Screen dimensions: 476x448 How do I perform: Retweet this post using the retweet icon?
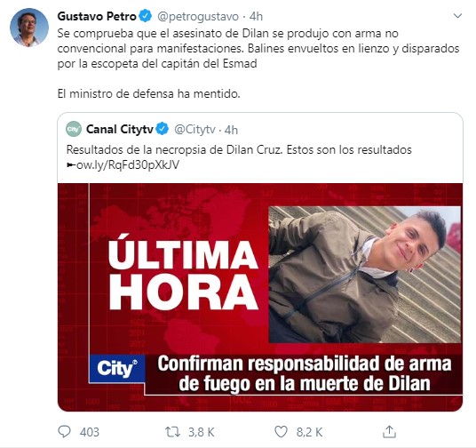(172, 432)
